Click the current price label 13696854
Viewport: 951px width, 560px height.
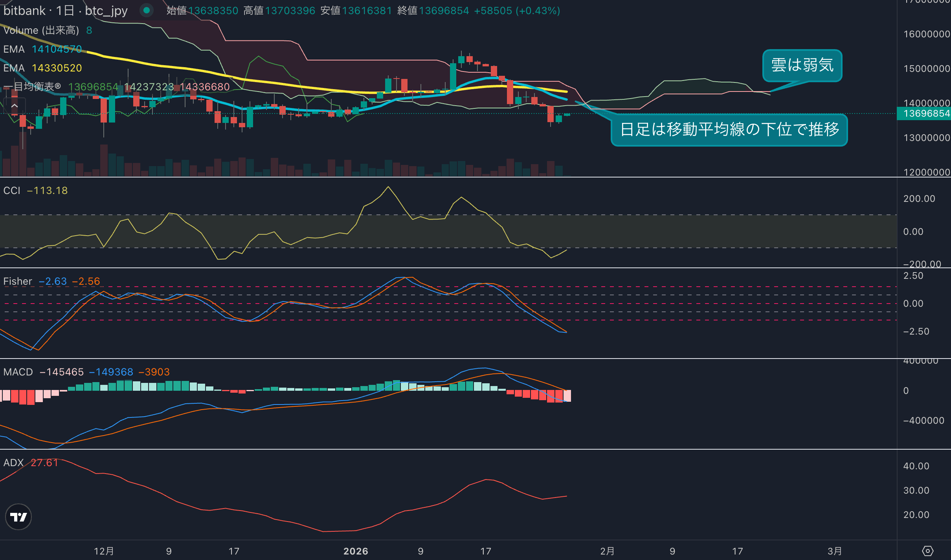click(926, 113)
